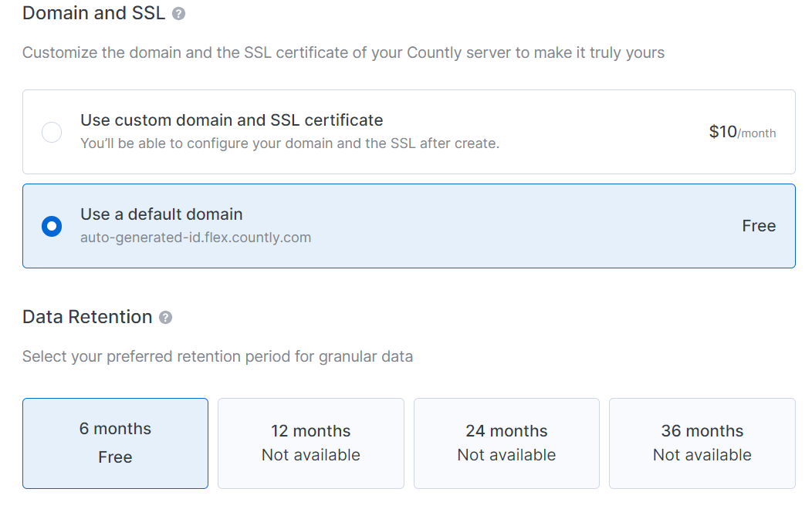Image resolution: width=812 pixels, height=509 pixels.
Task: Click the Domain and SSL help icon
Action: 178,12
